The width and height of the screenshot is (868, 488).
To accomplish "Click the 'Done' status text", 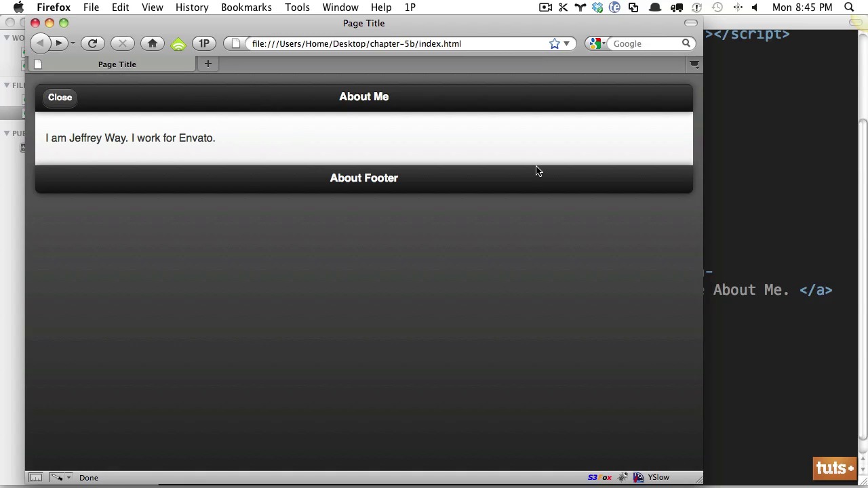I will tap(88, 478).
